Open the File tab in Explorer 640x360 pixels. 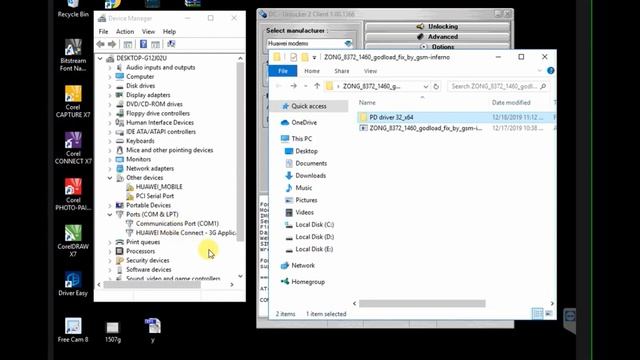(x=283, y=71)
